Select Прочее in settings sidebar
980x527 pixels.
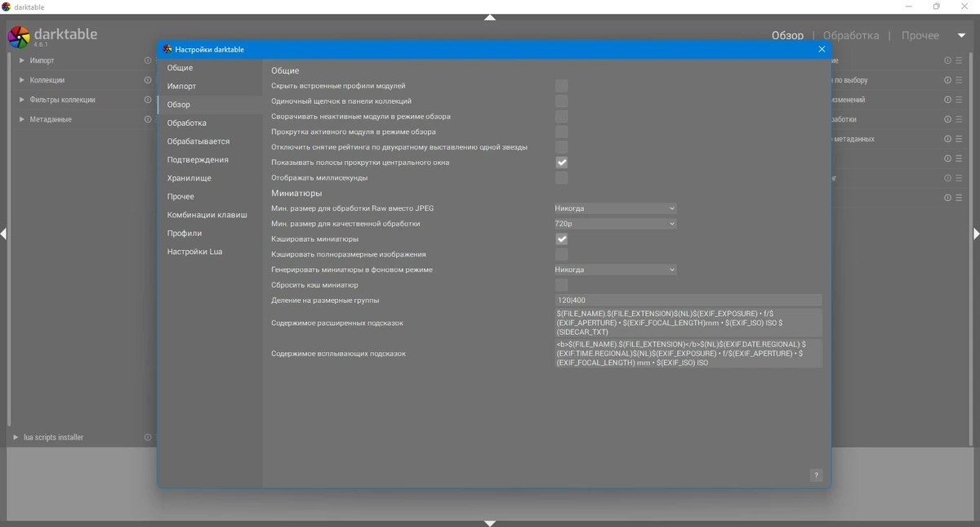click(x=210, y=197)
